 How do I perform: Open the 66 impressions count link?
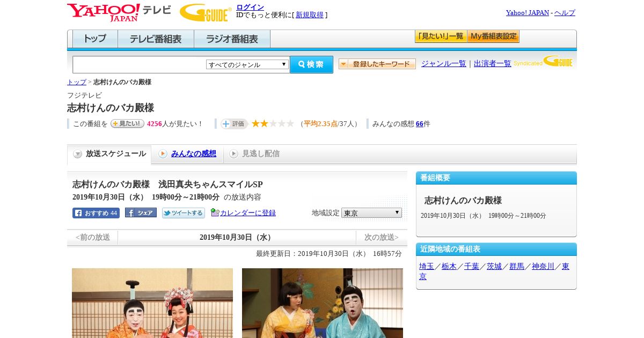[x=420, y=124]
